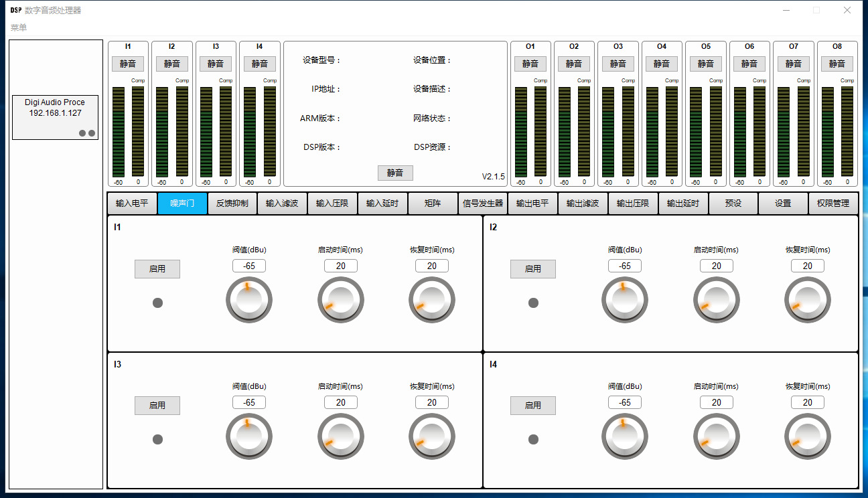Open the 输入压限 tab

tap(332, 203)
